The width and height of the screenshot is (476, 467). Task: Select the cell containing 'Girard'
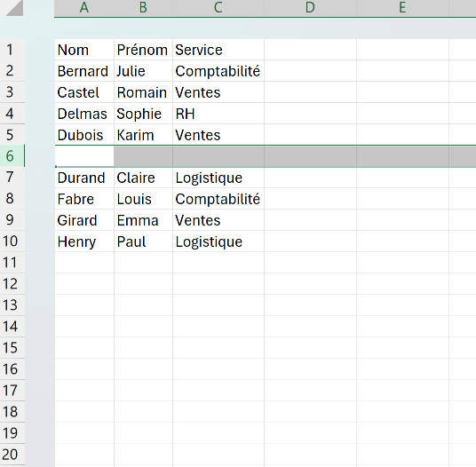tap(84, 220)
